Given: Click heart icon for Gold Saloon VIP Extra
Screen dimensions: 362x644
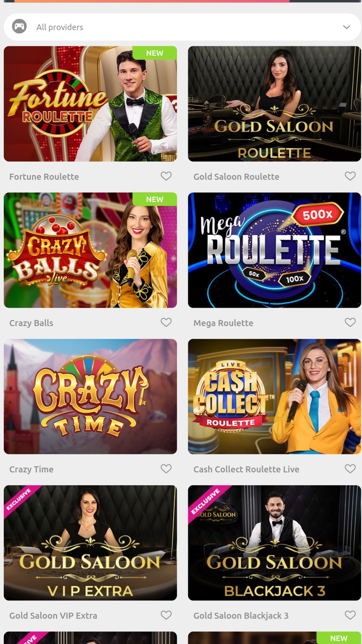Looking at the screenshot, I should (x=166, y=615).
